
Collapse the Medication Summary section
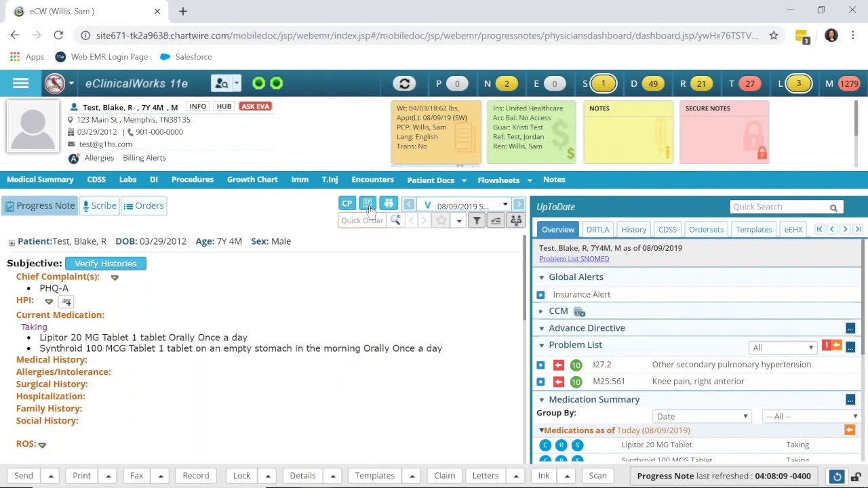[541, 400]
